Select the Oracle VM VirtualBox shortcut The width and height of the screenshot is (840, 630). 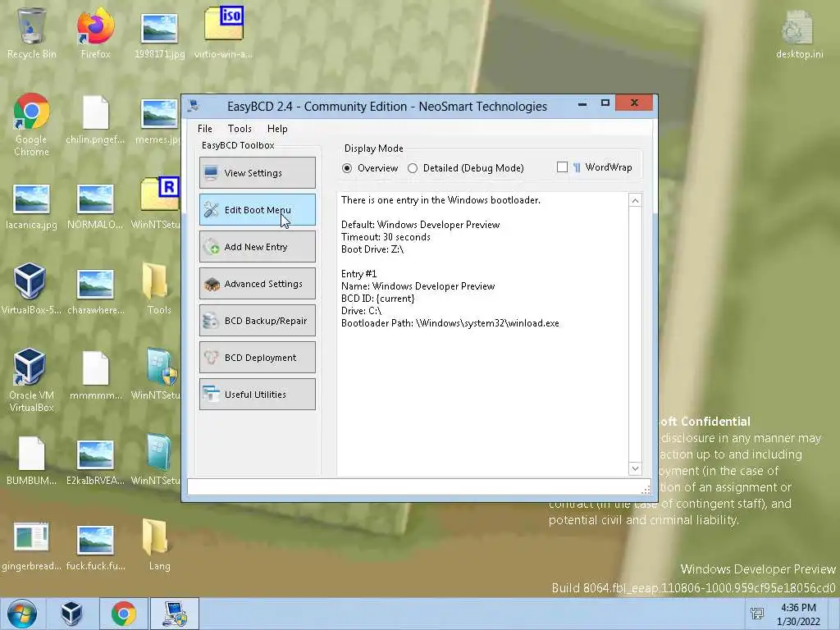(x=31, y=381)
